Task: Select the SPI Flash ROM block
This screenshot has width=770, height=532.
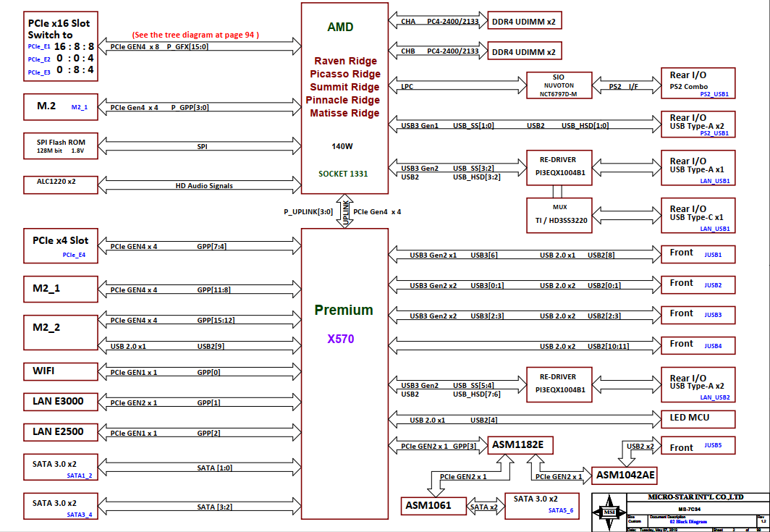Action: pos(60,146)
